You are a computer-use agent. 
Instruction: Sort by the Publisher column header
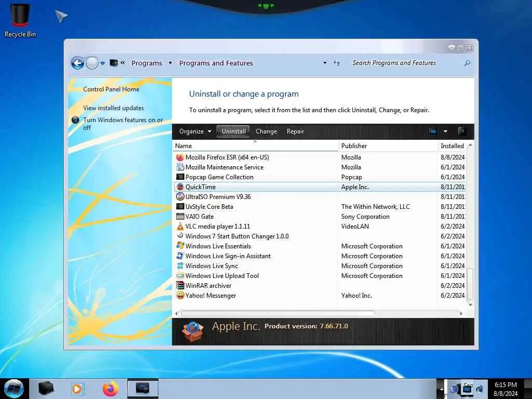tap(389, 146)
